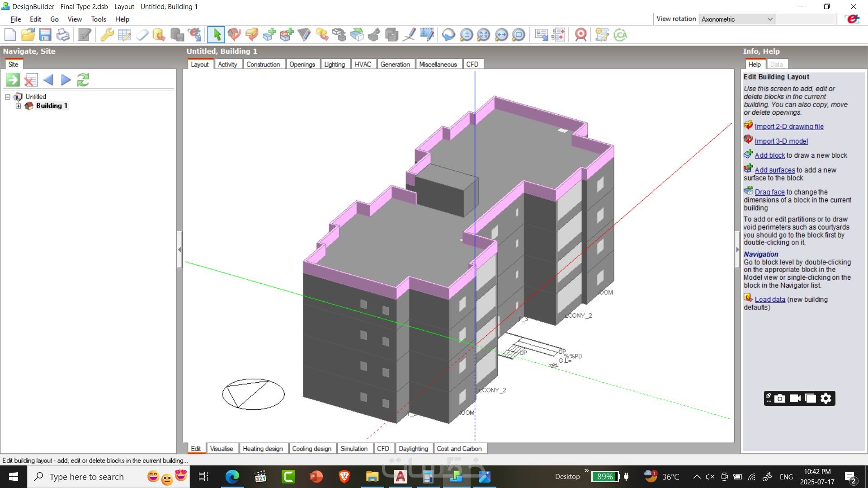The width and height of the screenshot is (868, 488).
Task: Click the Save file toolbar icon
Action: pos(45,35)
